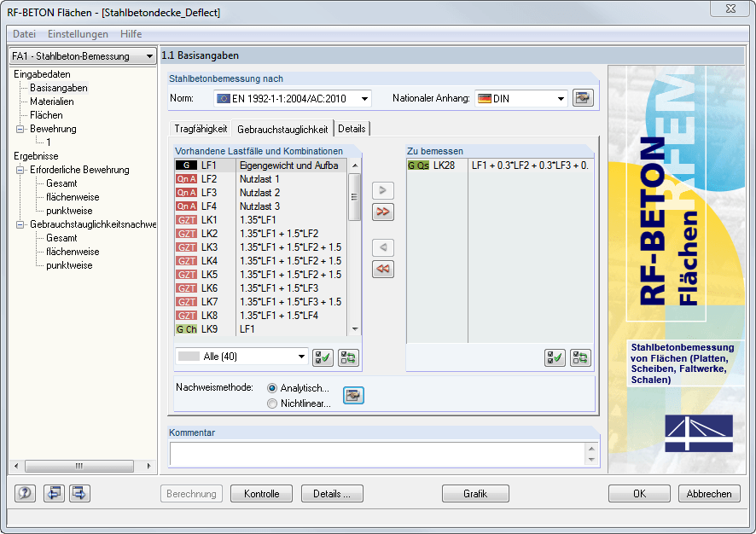Viewport: 756px width, 534px height.
Task: Open Datei menu
Action: click(x=24, y=34)
